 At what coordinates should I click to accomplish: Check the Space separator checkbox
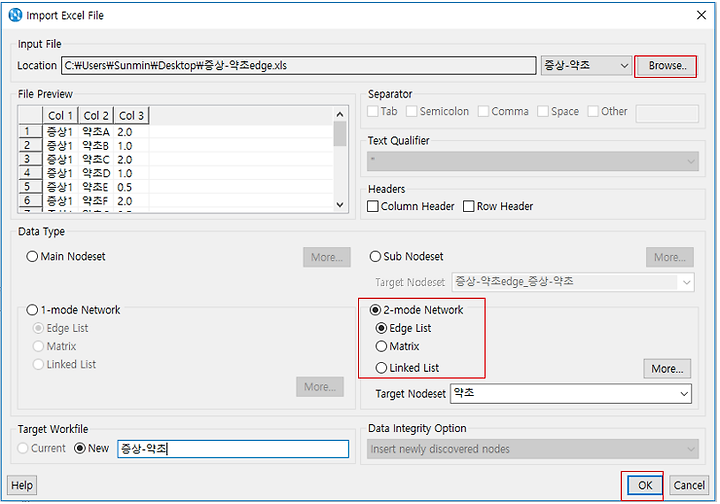543,112
